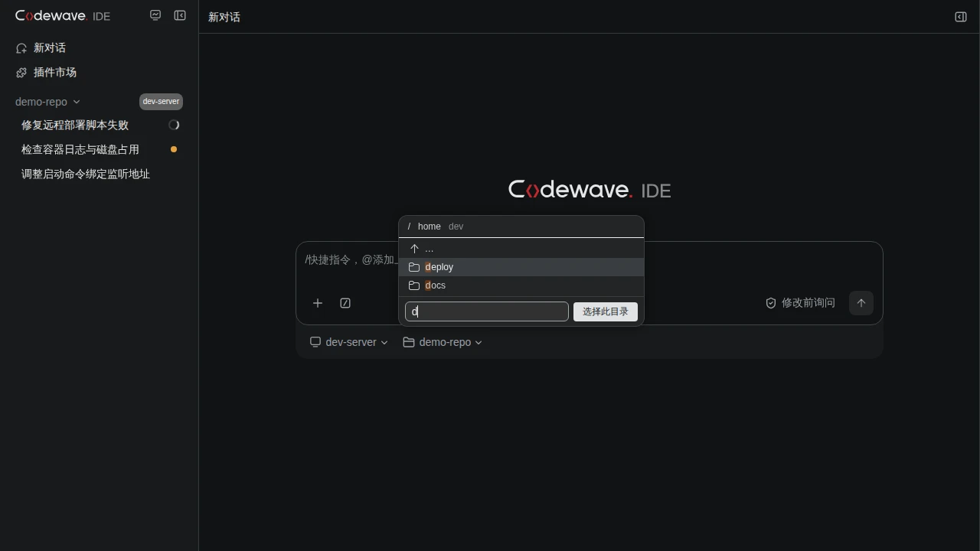Screen dimensions: 980x551
Task: Choose the deploy folder in the list
Action: click(x=521, y=267)
